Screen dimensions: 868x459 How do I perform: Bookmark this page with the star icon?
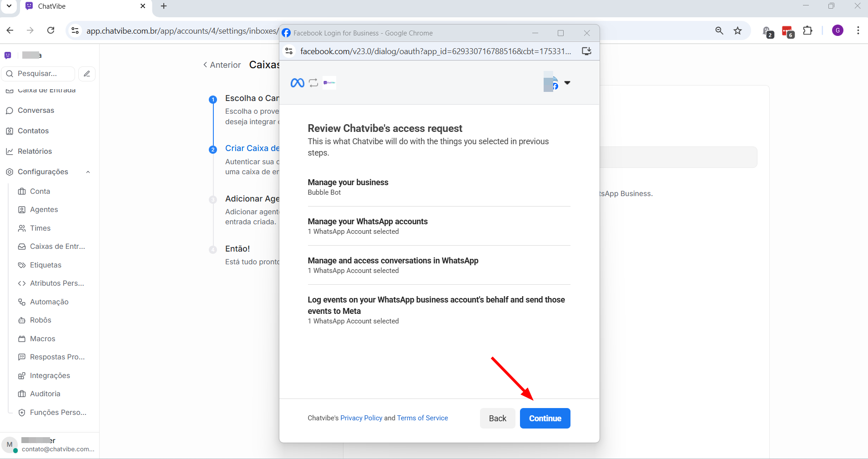click(x=738, y=30)
